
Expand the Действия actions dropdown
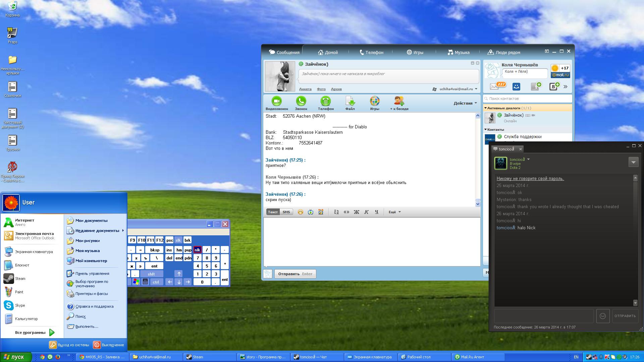click(x=465, y=103)
